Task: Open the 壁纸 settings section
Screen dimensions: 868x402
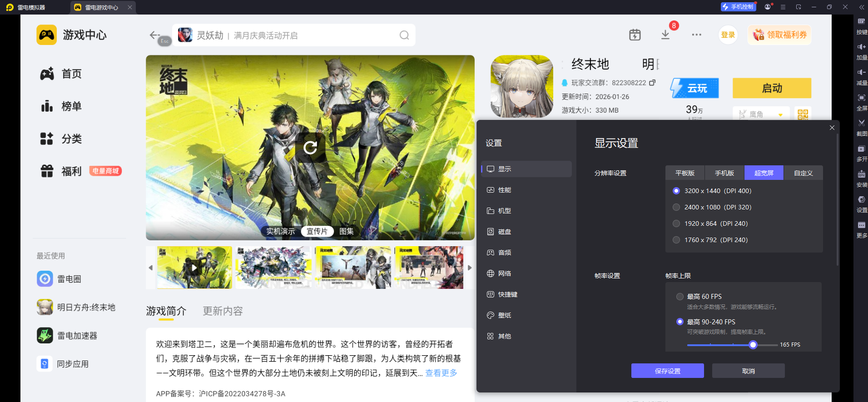Action: tap(526, 315)
